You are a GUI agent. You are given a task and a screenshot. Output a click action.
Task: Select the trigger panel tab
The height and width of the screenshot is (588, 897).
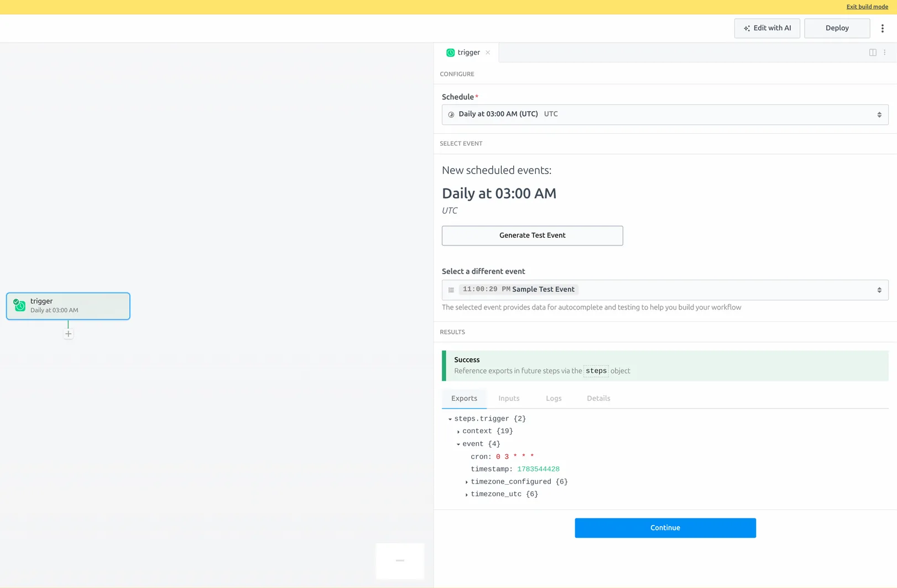[x=468, y=53]
